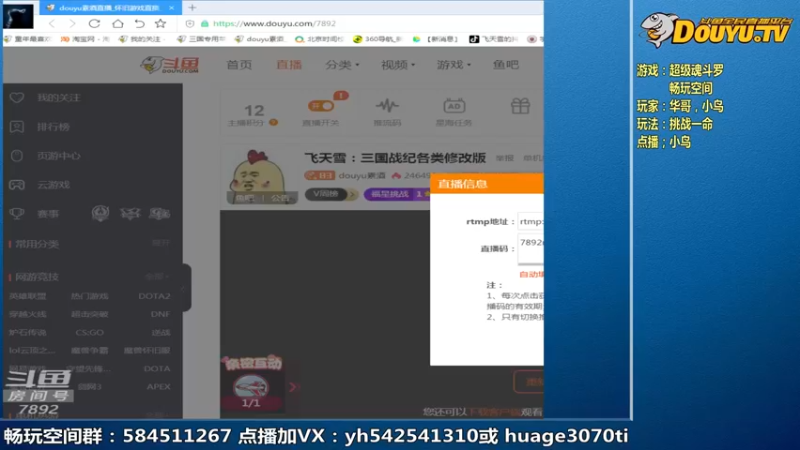This screenshot has height=450, width=800.
Task: Click the orange auto-fill link under 直播码
Action: coord(531,274)
